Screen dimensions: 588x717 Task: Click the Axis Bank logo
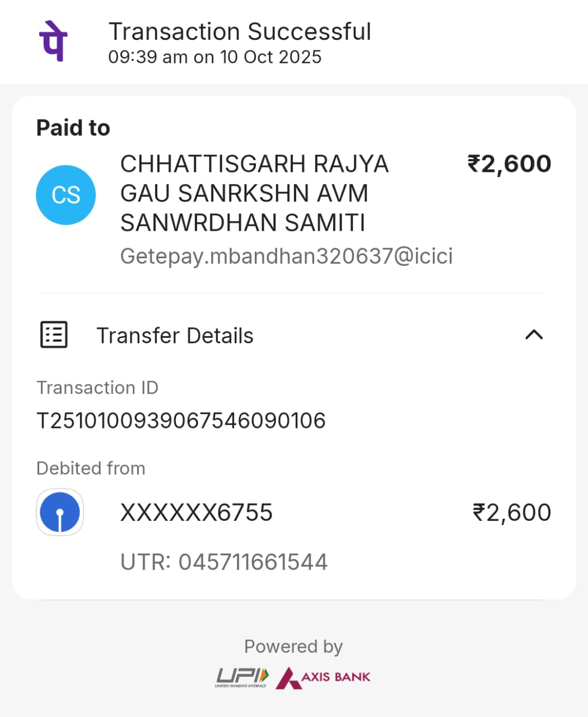coord(323,677)
